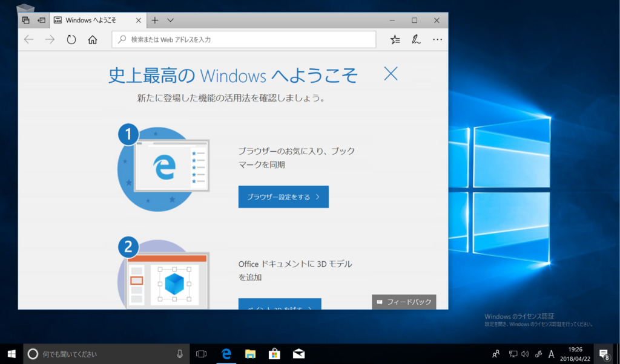Open the Action Center notifications icon
This screenshot has width=620, height=364.
tap(604, 354)
